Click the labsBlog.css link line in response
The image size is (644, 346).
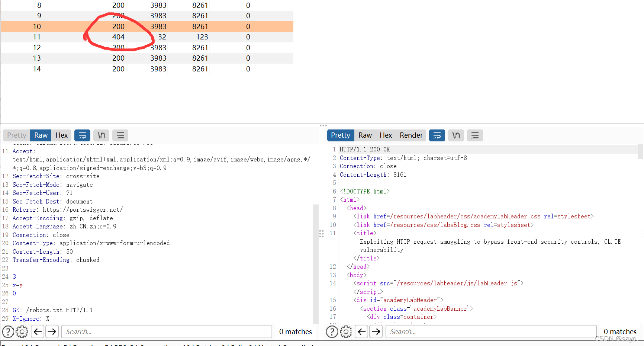443,225
